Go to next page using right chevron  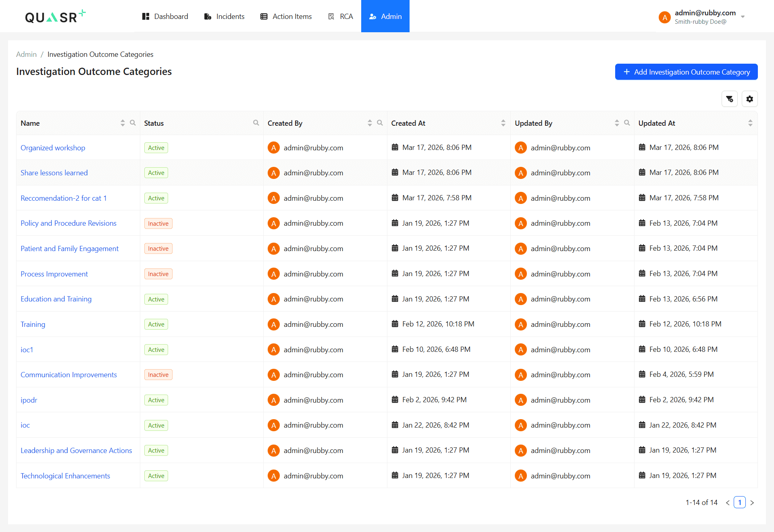(x=752, y=503)
